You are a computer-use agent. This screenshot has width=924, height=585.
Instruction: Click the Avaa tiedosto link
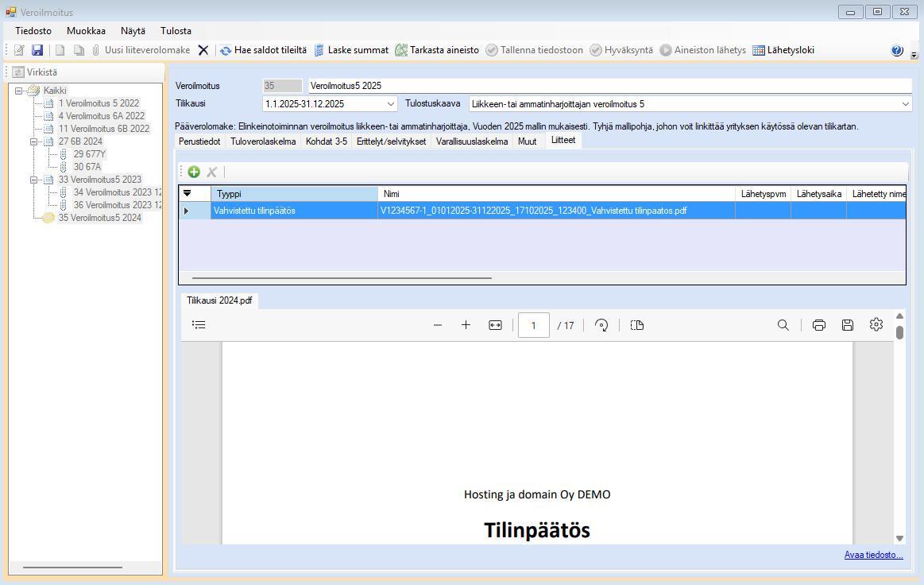pyautogui.click(x=873, y=555)
